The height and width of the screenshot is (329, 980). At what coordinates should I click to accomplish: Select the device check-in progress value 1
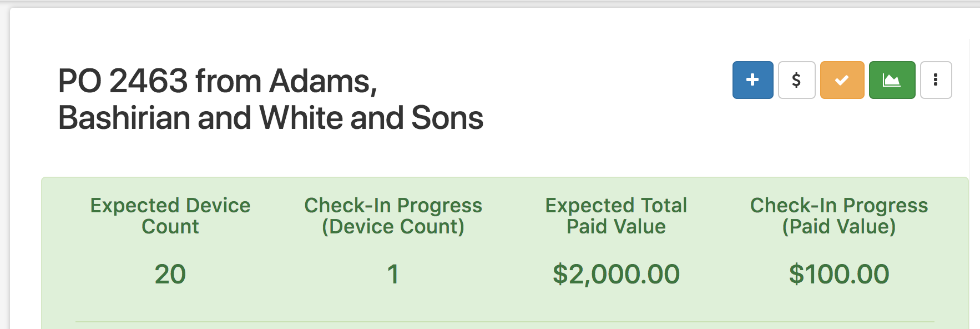tap(393, 274)
